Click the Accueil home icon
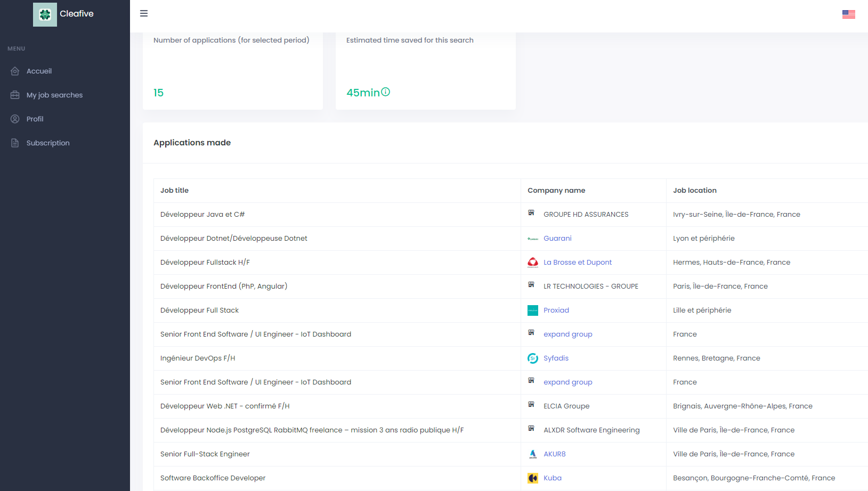Screen dimensions: 868x491 coord(15,71)
